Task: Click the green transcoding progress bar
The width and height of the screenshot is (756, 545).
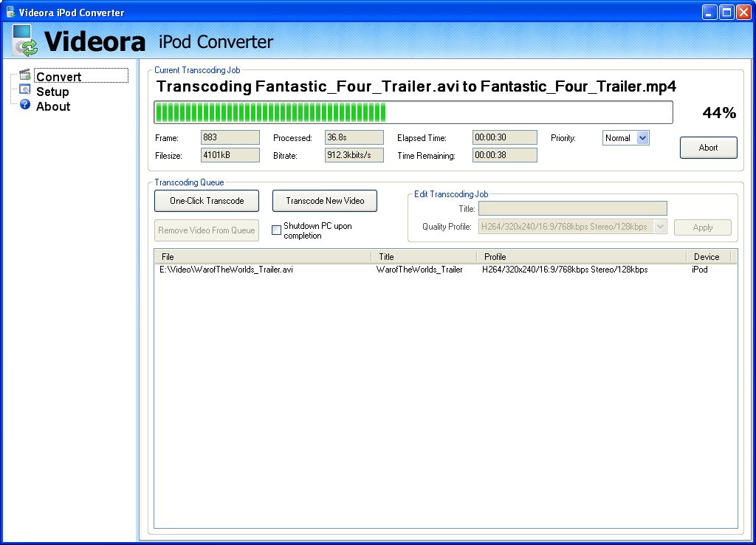Action: pos(413,112)
